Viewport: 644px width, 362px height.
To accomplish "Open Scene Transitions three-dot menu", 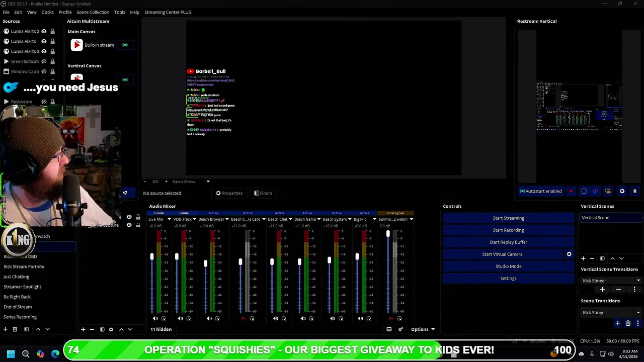I will 637,323.
